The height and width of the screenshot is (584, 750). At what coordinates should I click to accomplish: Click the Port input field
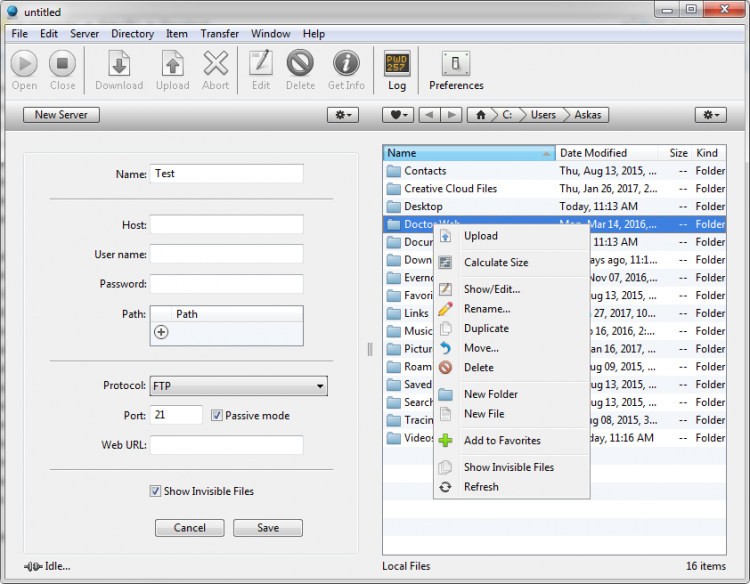[x=176, y=415]
